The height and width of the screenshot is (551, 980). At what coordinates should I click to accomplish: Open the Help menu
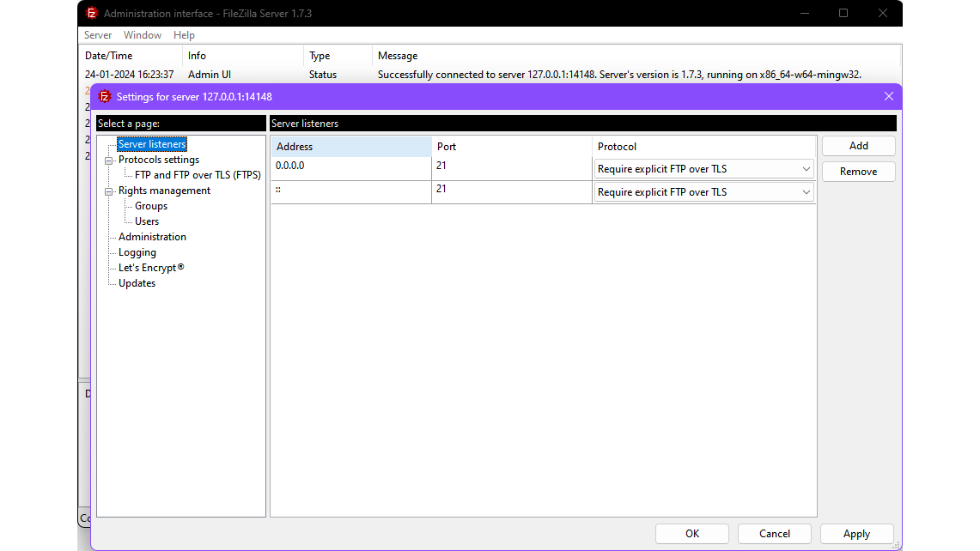184,35
